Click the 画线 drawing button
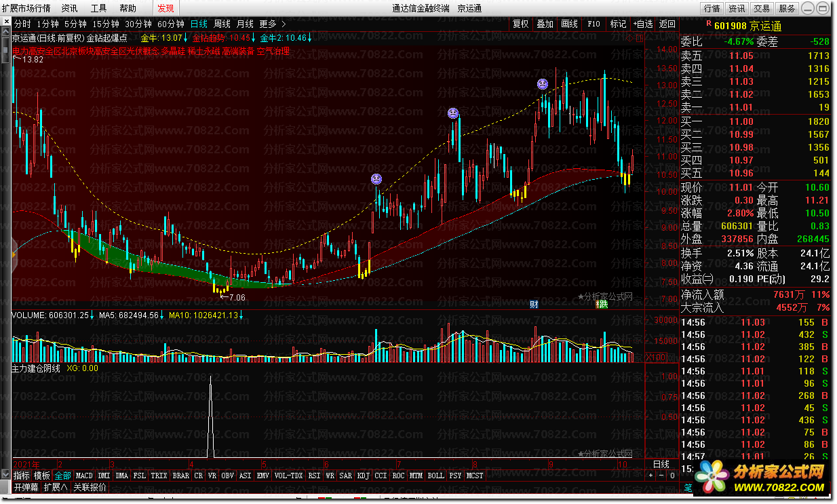The image size is (837, 504). (569, 24)
